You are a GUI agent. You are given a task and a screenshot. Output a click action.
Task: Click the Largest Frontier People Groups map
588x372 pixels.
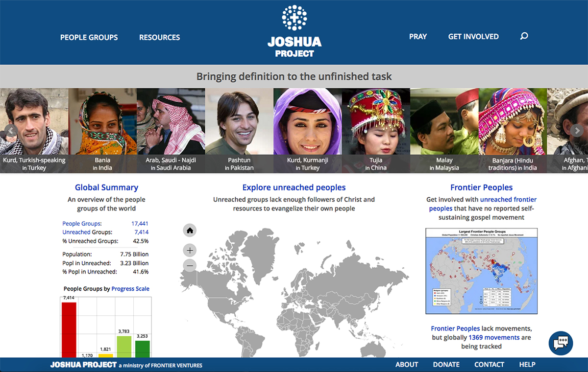(x=481, y=271)
